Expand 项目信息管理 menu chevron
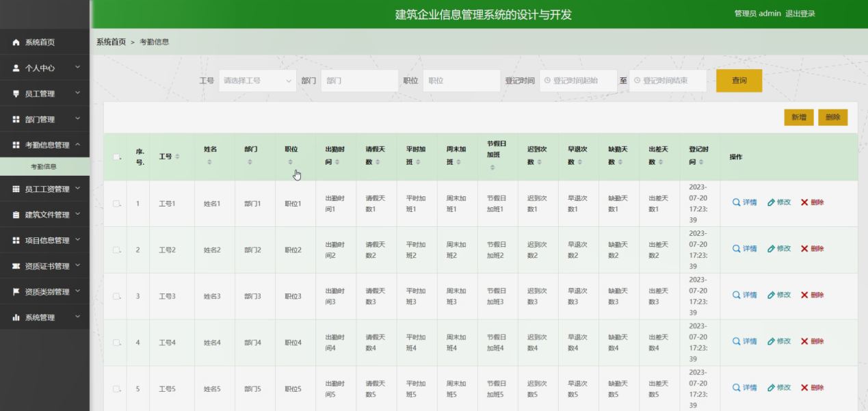 coord(78,239)
